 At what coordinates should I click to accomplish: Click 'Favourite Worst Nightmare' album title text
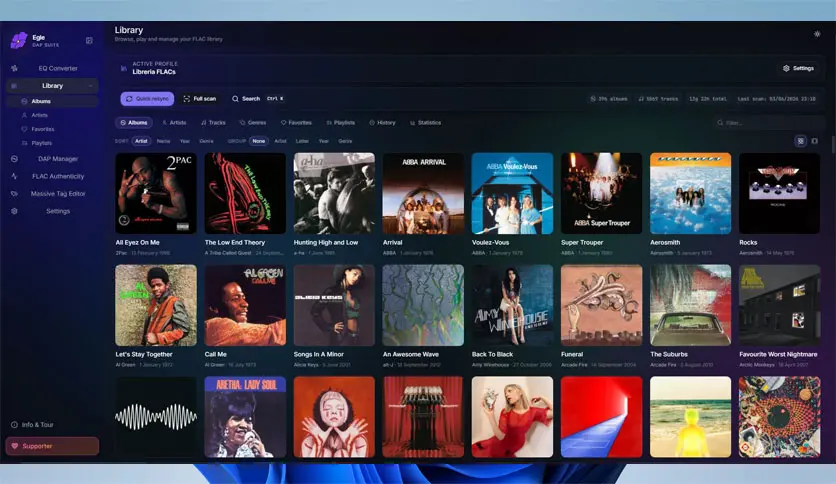[778, 354]
